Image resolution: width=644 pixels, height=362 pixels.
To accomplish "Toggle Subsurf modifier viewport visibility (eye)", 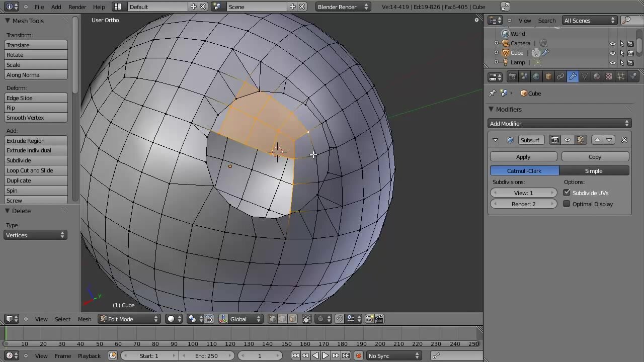I will (x=568, y=140).
